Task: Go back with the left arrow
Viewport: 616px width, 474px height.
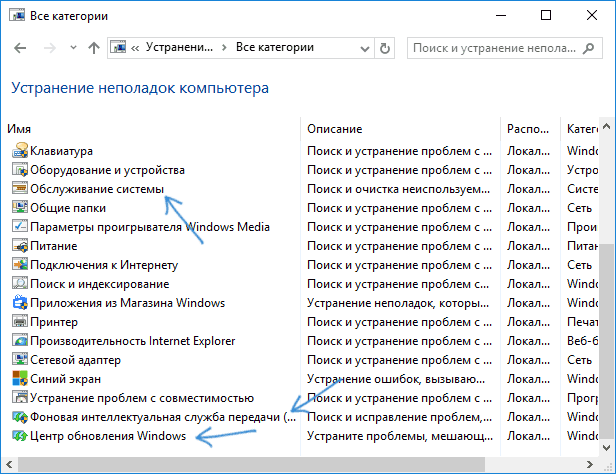Action: pyautogui.click(x=20, y=48)
